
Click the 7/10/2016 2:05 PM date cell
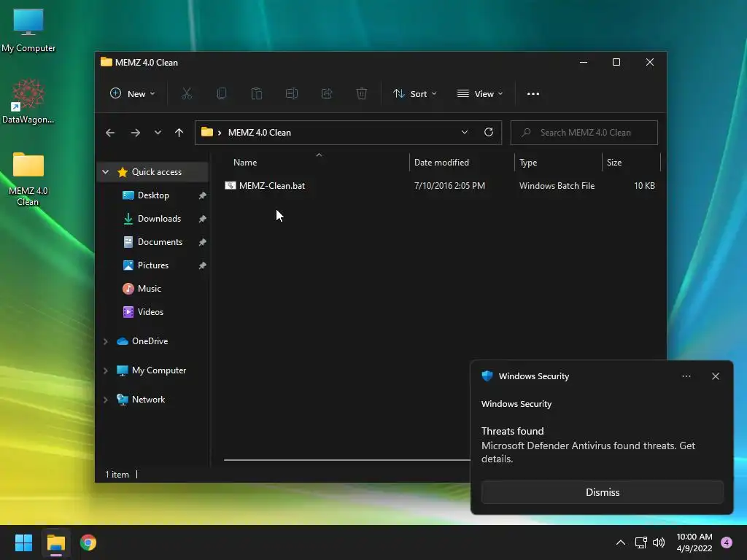coord(449,186)
